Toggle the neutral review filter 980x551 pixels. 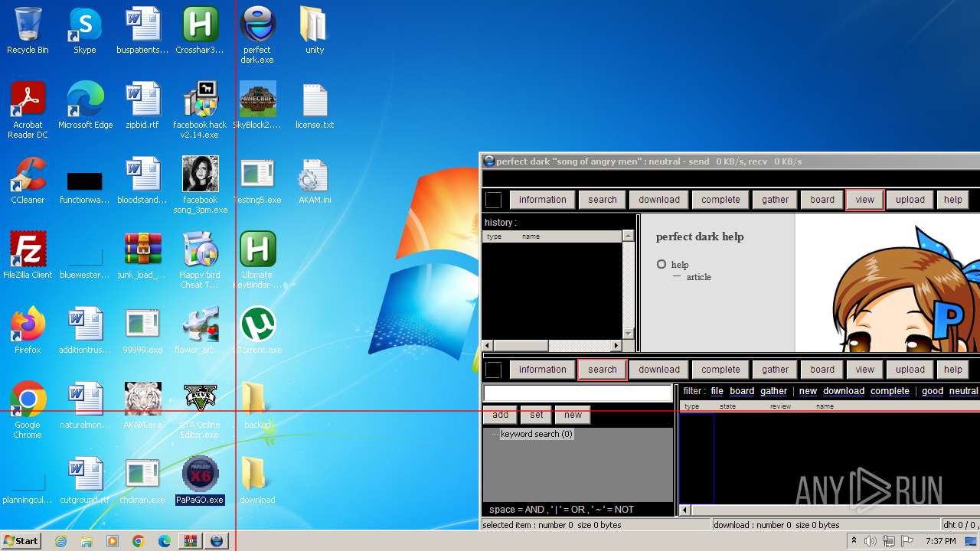963,391
